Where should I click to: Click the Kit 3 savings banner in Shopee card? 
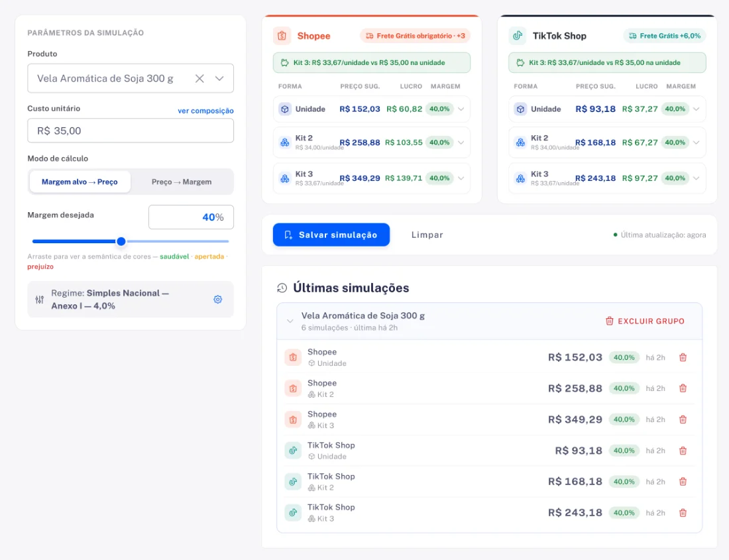[372, 63]
